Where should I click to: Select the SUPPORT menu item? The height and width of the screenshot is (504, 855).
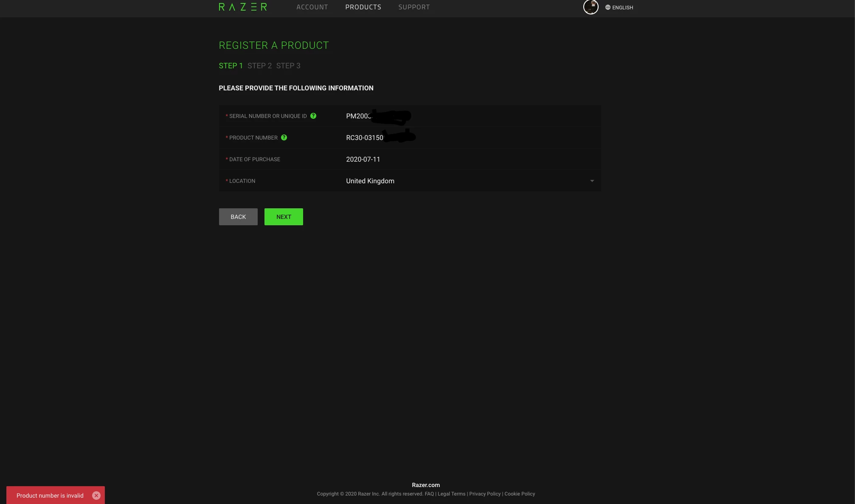click(414, 7)
